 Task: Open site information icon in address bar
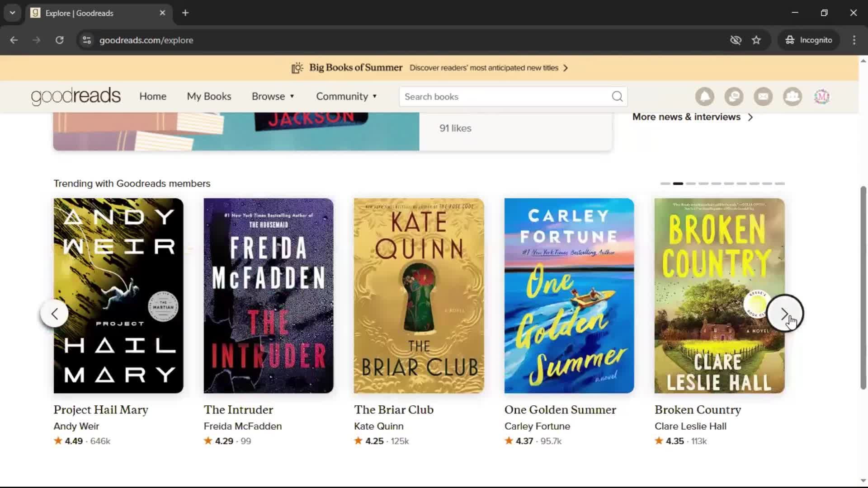pos(87,40)
